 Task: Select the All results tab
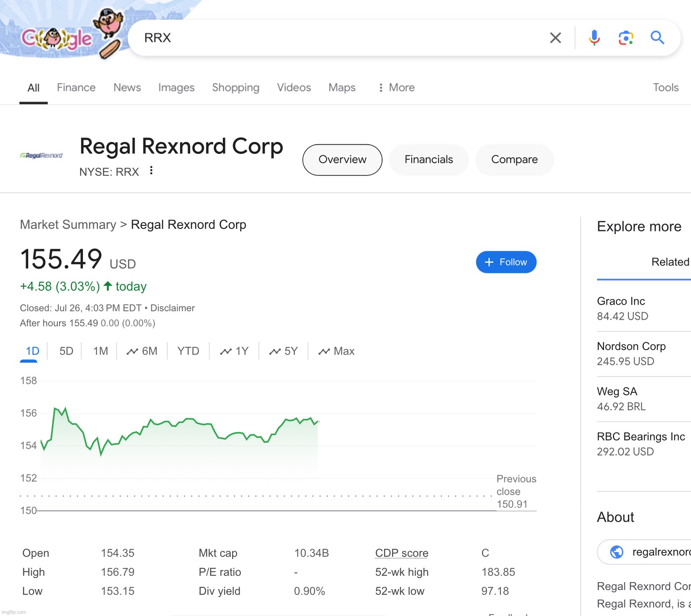(34, 88)
